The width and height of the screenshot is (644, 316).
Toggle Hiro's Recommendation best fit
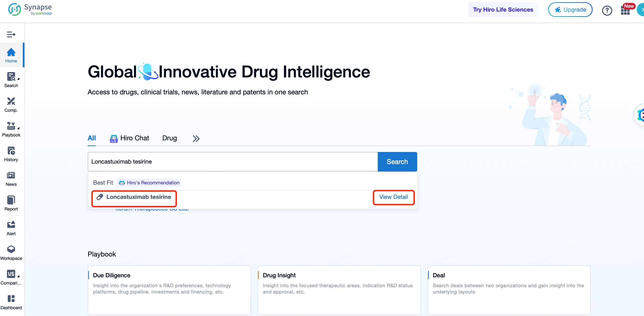(x=149, y=182)
